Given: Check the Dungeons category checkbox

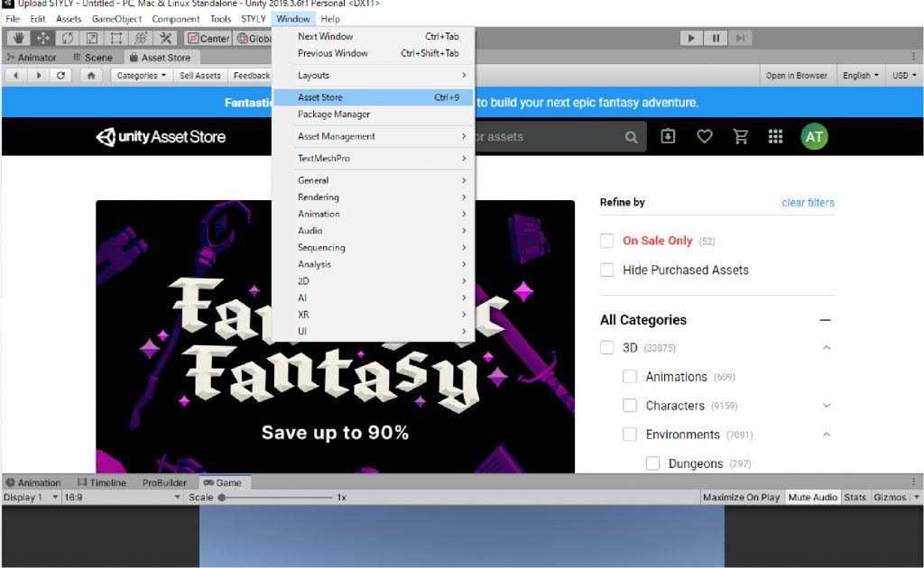Looking at the screenshot, I should pyautogui.click(x=653, y=463).
